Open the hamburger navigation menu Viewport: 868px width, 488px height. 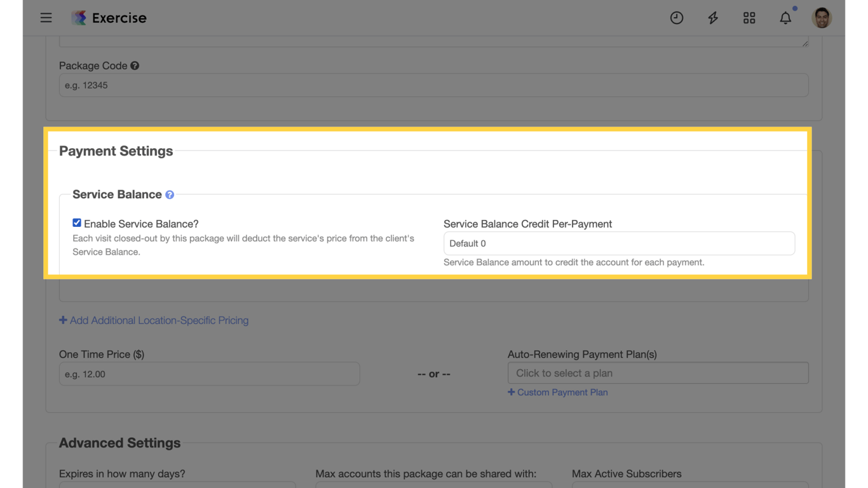point(46,17)
